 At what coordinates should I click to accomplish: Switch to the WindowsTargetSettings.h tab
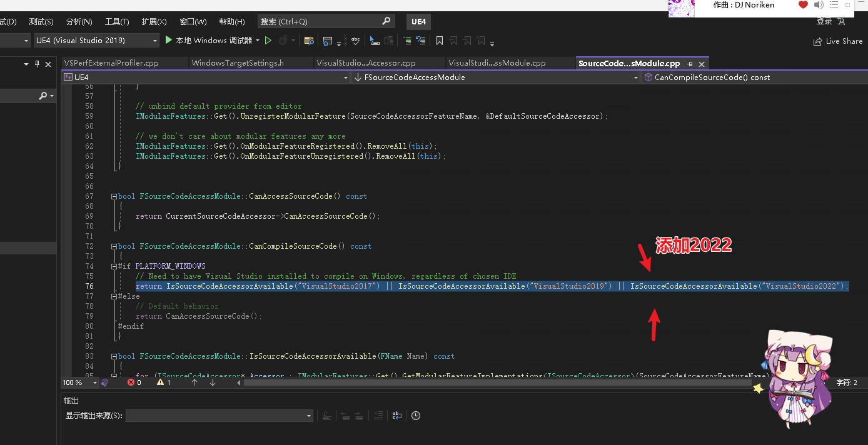[x=238, y=63]
